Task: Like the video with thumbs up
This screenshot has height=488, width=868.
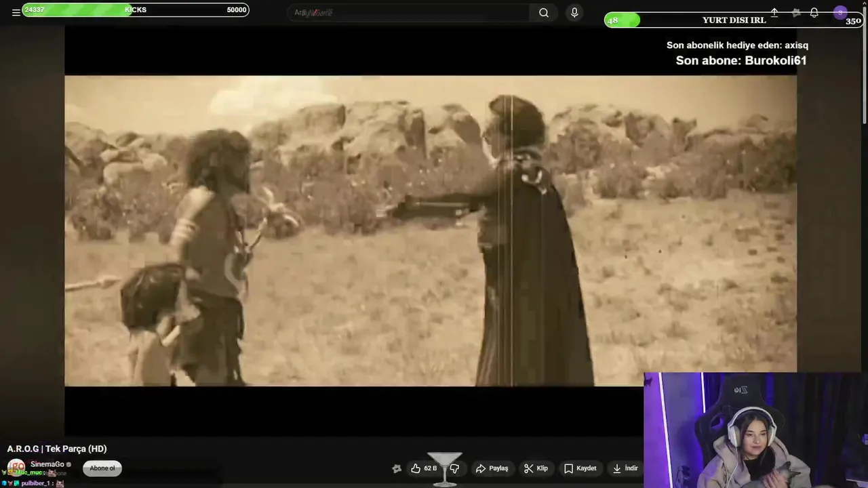Action: pyautogui.click(x=424, y=468)
